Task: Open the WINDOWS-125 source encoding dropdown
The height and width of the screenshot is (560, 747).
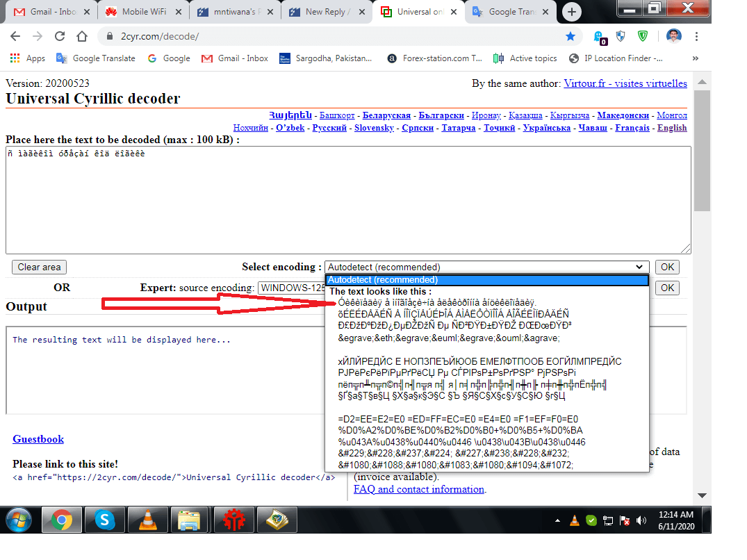Action: point(292,288)
